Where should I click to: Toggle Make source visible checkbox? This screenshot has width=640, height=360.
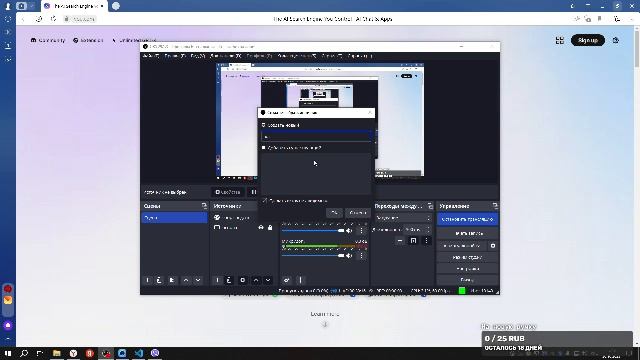tap(264, 200)
